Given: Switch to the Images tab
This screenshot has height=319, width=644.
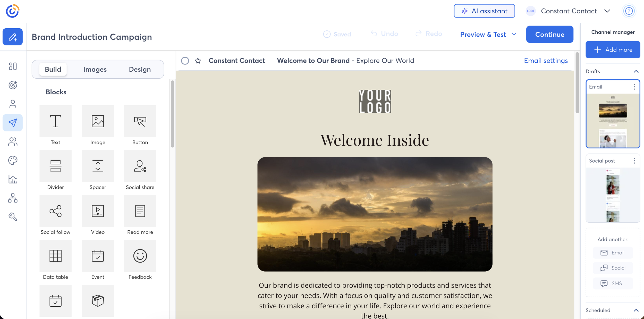Looking at the screenshot, I should pyautogui.click(x=95, y=69).
